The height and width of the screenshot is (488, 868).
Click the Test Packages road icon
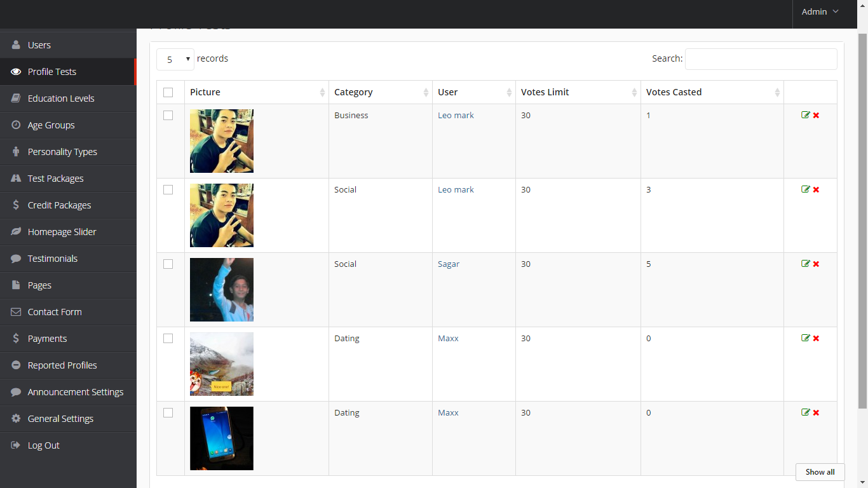point(16,179)
